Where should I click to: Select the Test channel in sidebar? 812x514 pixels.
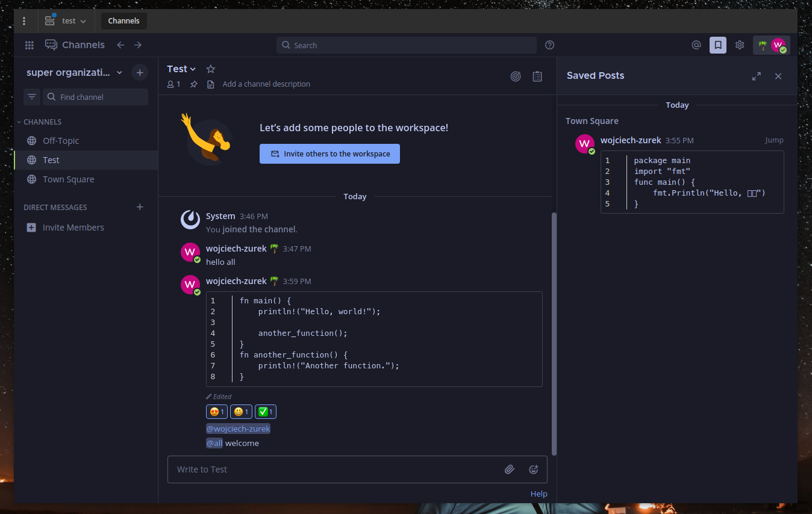tap(86, 160)
